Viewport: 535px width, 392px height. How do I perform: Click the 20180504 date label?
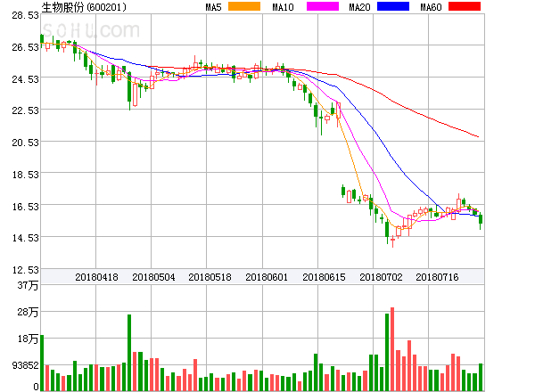(x=153, y=277)
